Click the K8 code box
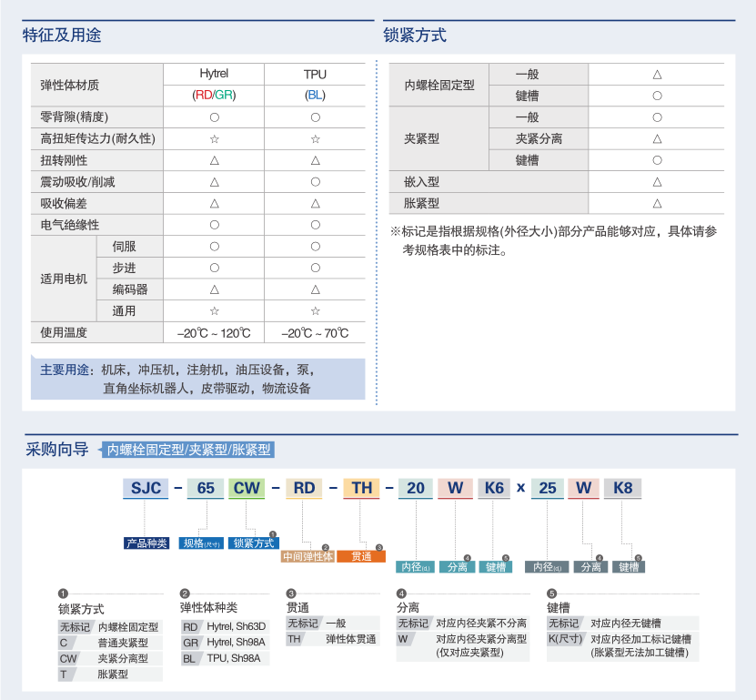The width and height of the screenshot is (756, 700). pos(623,488)
